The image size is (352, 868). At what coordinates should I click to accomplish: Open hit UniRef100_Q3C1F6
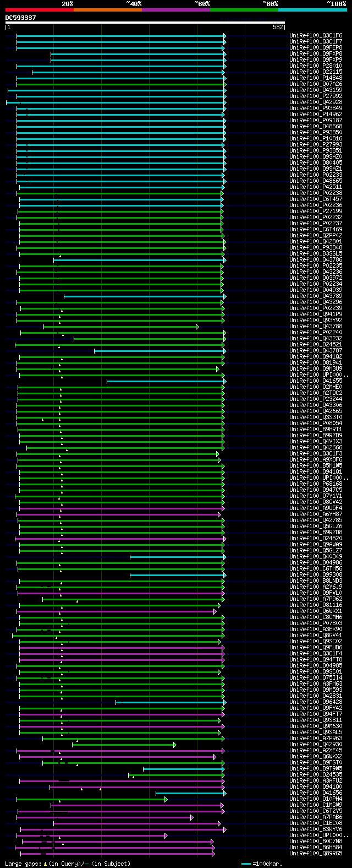[x=316, y=36]
